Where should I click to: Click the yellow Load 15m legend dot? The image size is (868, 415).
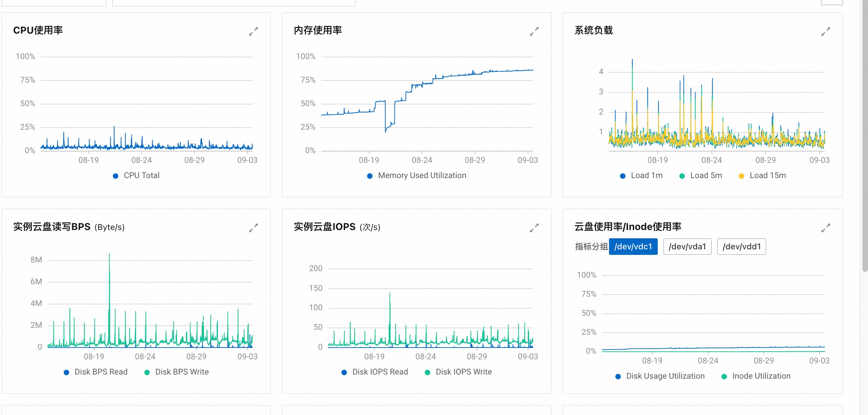point(741,176)
